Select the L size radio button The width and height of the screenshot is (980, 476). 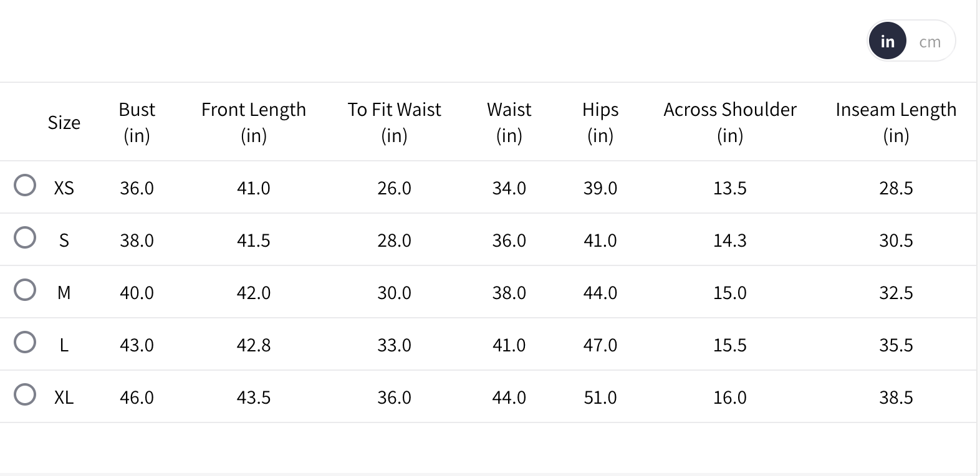pyautogui.click(x=25, y=342)
